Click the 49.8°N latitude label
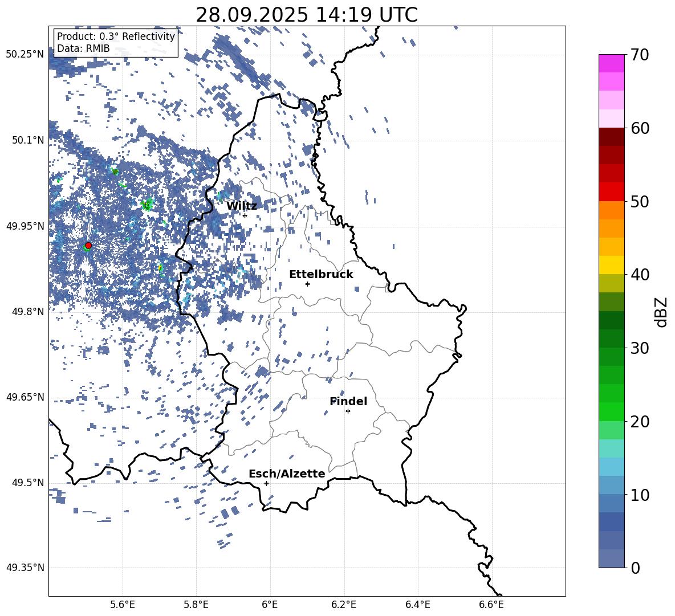Screen dimensions: 675x616 [x=28, y=312]
